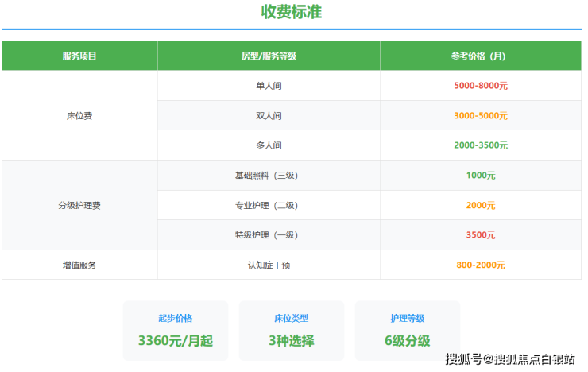This screenshot has width=588, height=372.
Task: Select the 双人间 room type row
Action: [x=269, y=116]
